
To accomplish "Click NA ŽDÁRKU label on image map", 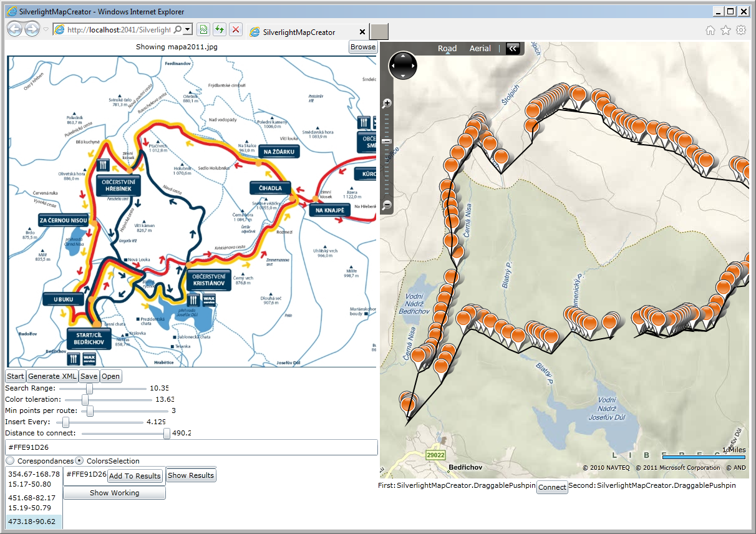I will coord(279,151).
